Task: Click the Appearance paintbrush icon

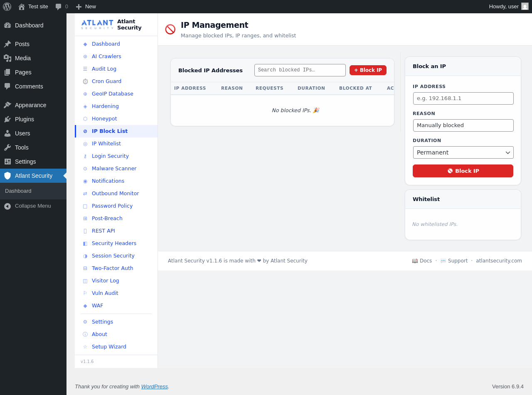Action: click(7, 105)
